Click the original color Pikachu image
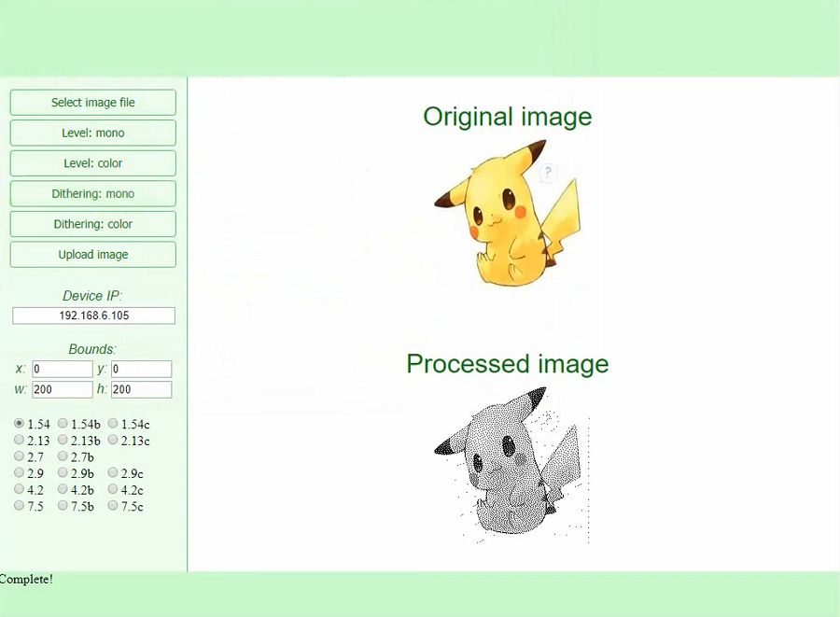This screenshot has height=617, width=840. (x=508, y=213)
